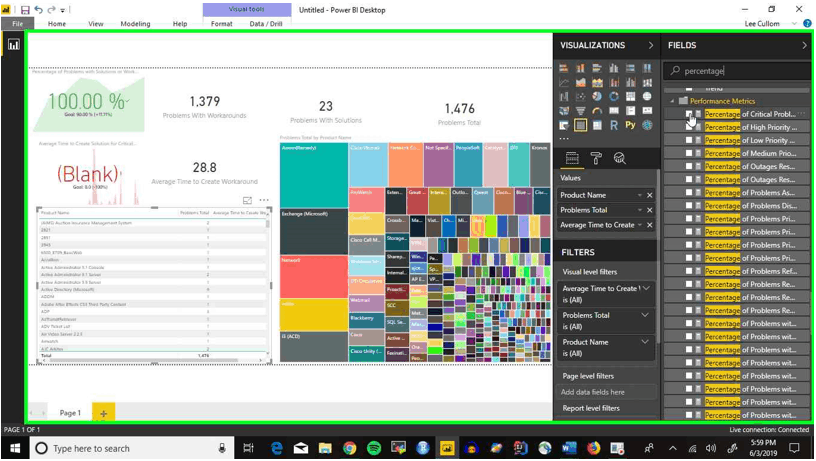Screen dimensions: 816x461
Task: Import a custom visual via ellipsis
Action: click(564, 138)
